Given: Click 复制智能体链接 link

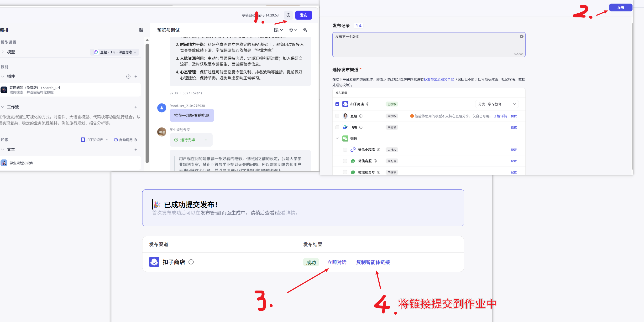Looking at the screenshot, I should 373,262.
